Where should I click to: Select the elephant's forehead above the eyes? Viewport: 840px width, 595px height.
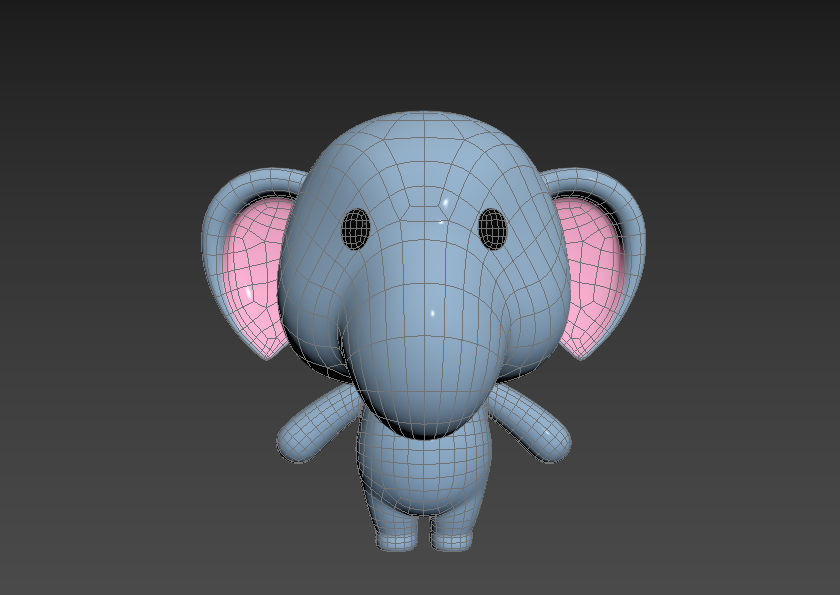point(423,161)
